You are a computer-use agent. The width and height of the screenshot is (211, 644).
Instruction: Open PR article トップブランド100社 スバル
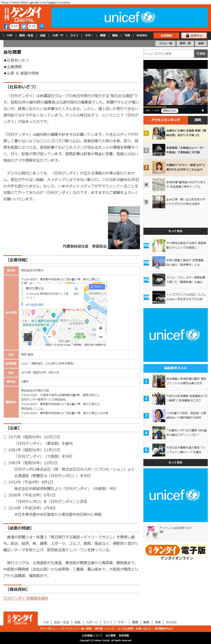(x=176, y=297)
